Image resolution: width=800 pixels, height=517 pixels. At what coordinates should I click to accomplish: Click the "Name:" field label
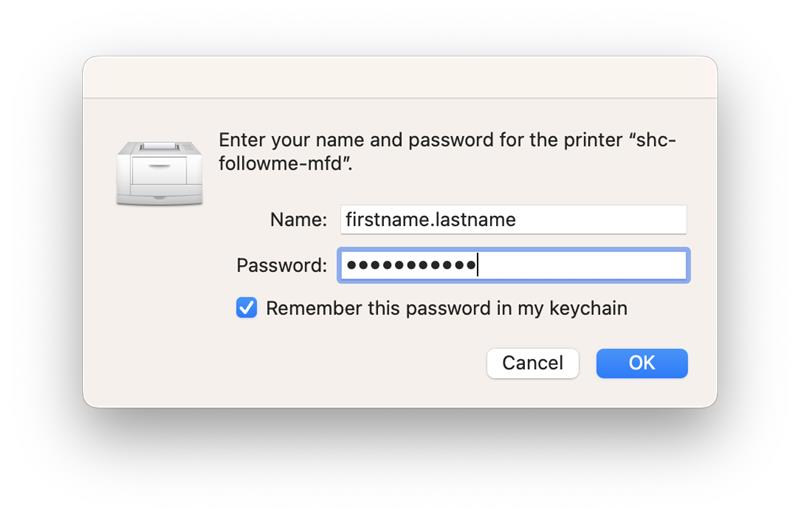298,220
